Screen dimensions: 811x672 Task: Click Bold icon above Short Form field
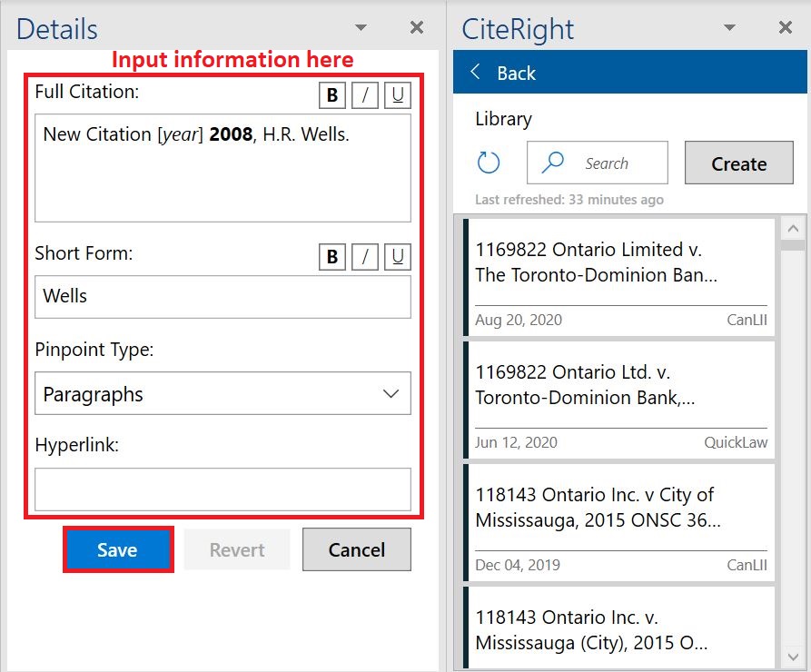[332, 257]
